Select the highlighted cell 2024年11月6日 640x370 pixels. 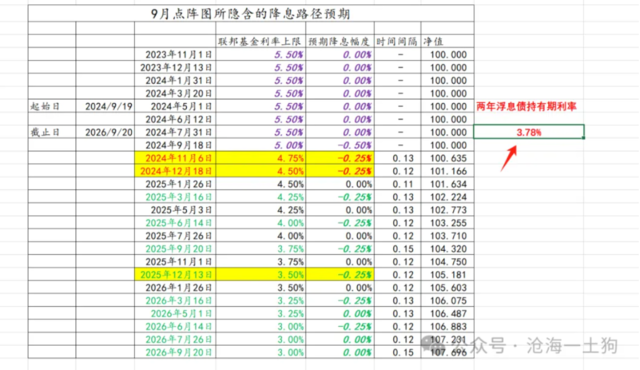[x=175, y=158]
